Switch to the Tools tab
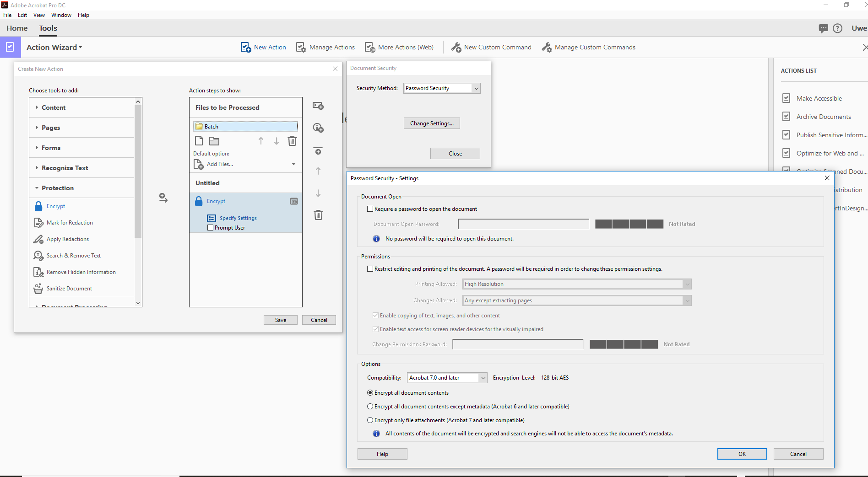This screenshot has width=868, height=477. (48, 28)
